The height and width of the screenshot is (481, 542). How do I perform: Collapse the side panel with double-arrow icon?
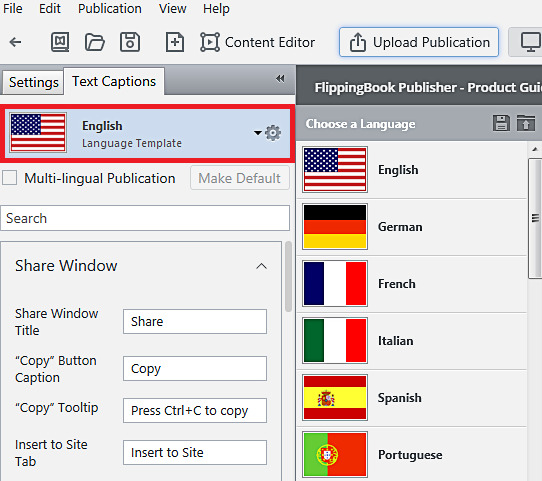point(280,79)
